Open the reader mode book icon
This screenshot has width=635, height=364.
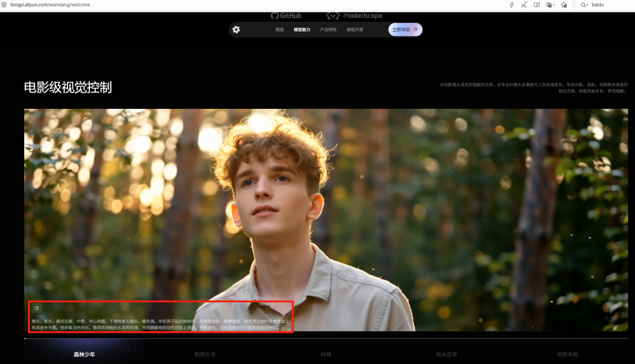[x=537, y=5]
